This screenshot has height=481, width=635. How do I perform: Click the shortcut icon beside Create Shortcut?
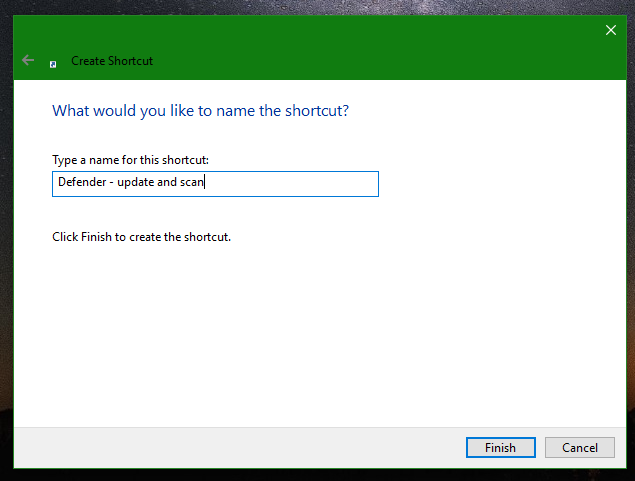(x=53, y=62)
